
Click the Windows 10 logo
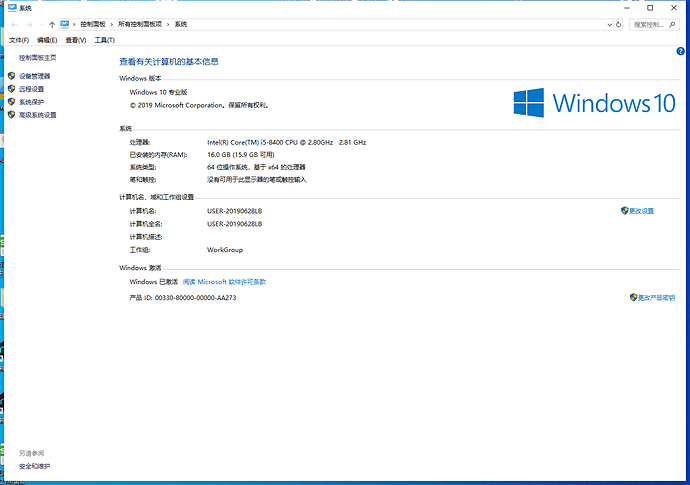[595, 103]
